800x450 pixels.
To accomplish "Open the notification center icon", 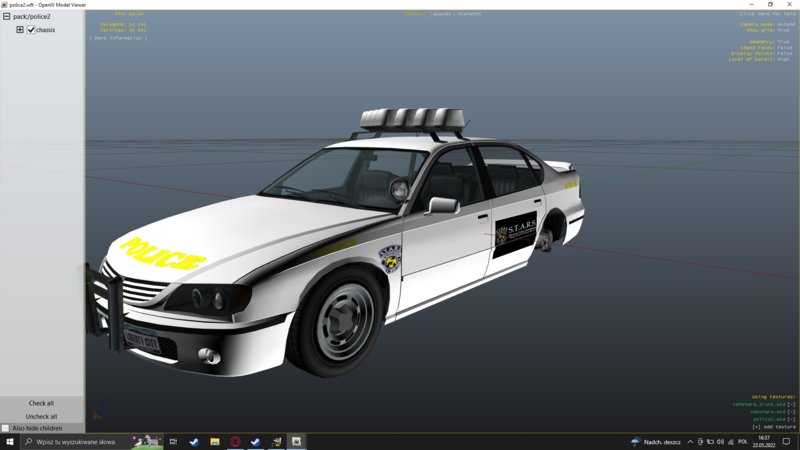I will click(786, 442).
